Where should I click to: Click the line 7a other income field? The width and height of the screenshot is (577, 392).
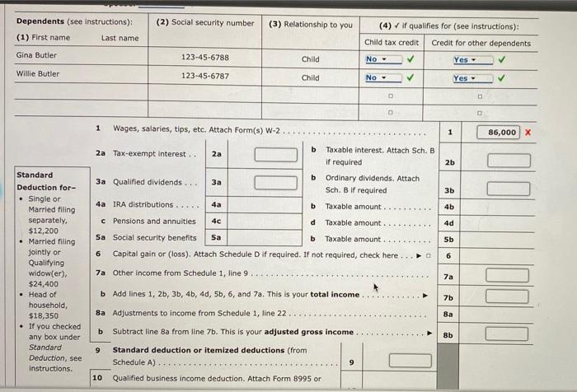pos(507,275)
